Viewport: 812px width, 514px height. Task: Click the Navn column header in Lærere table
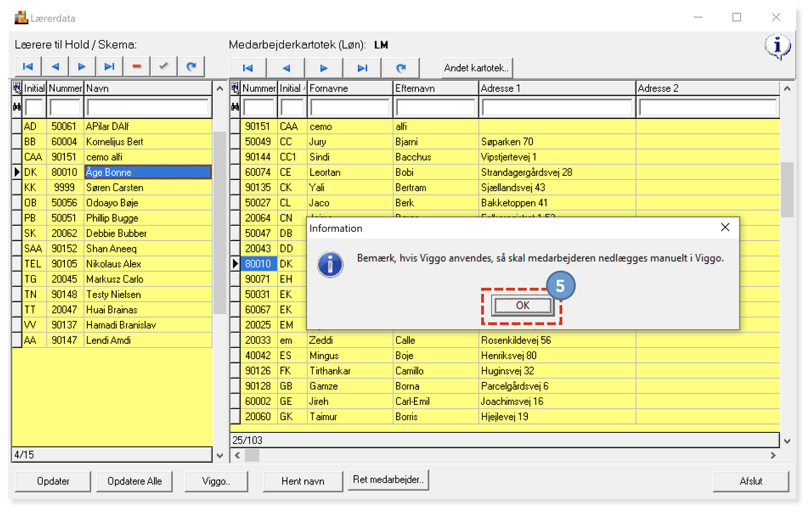148,88
